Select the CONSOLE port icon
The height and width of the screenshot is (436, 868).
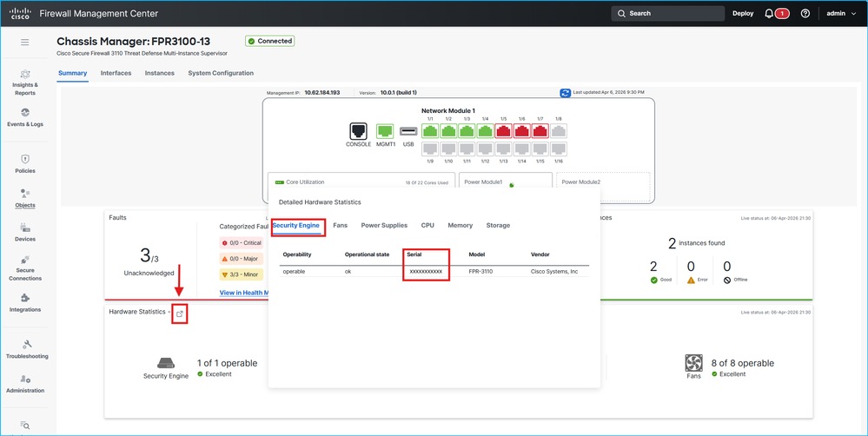coord(358,131)
